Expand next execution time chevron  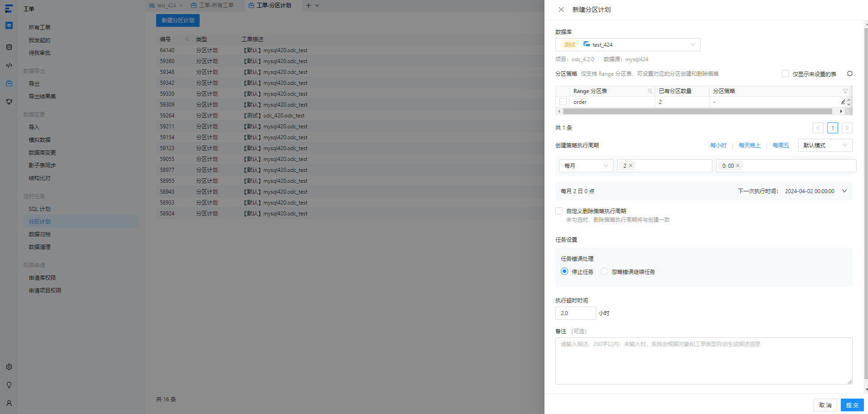coord(844,191)
